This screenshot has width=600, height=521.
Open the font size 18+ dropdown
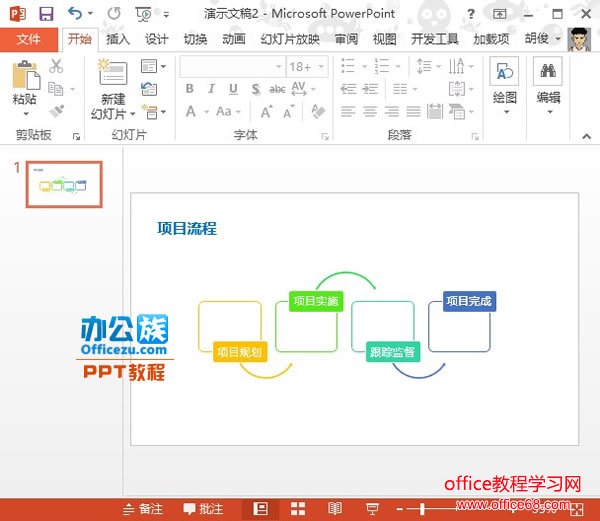pos(321,67)
